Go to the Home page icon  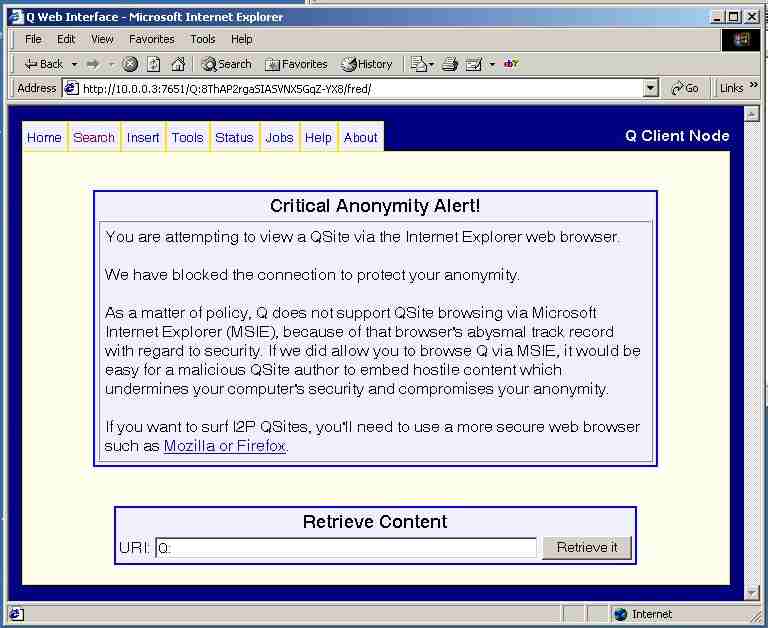coord(178,64)
